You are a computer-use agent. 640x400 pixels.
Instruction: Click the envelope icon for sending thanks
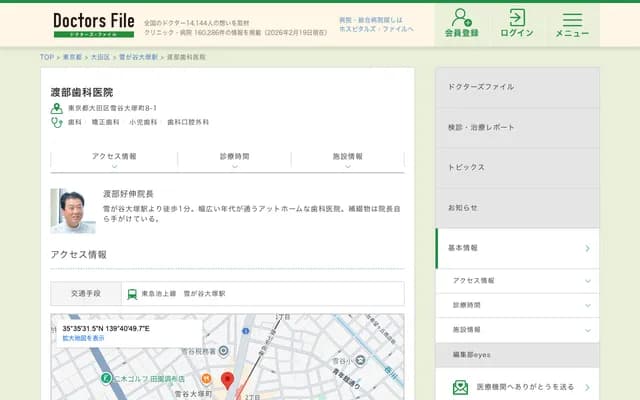[460, 387]
